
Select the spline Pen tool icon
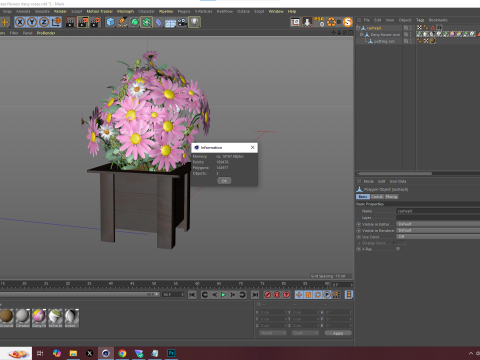pyautogui.click(x=122, y=22)
